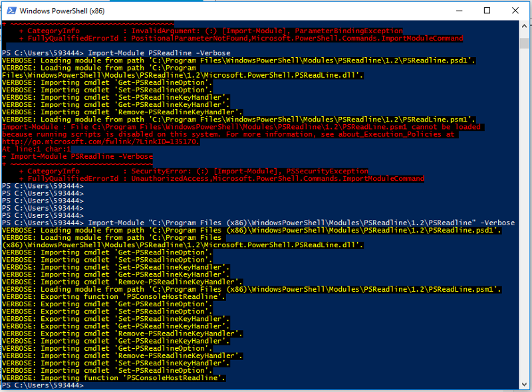
Task: Click the vertical scrollbar thumb
Action: (x=525, y=43)
